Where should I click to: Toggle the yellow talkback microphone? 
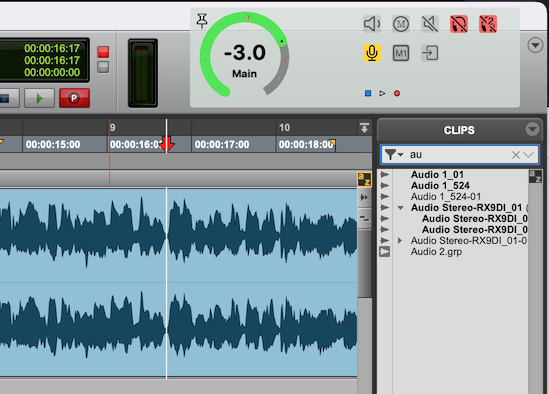click(372, 53)
